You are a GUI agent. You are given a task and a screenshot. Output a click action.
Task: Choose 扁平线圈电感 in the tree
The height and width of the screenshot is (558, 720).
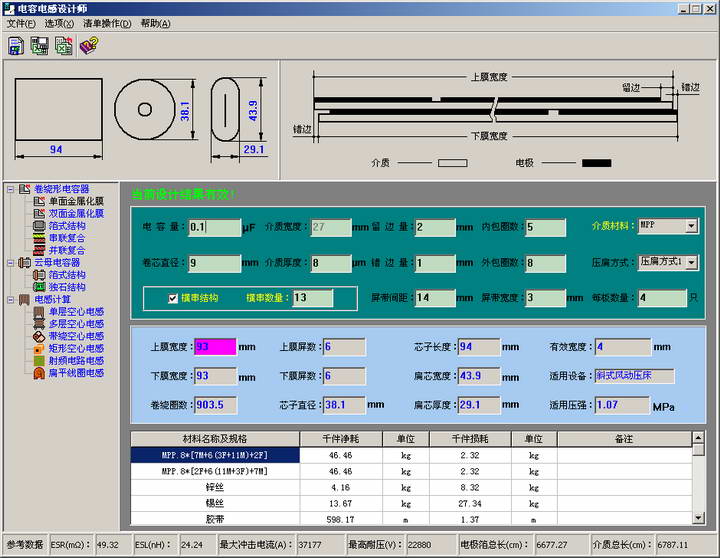coord(76,373)
